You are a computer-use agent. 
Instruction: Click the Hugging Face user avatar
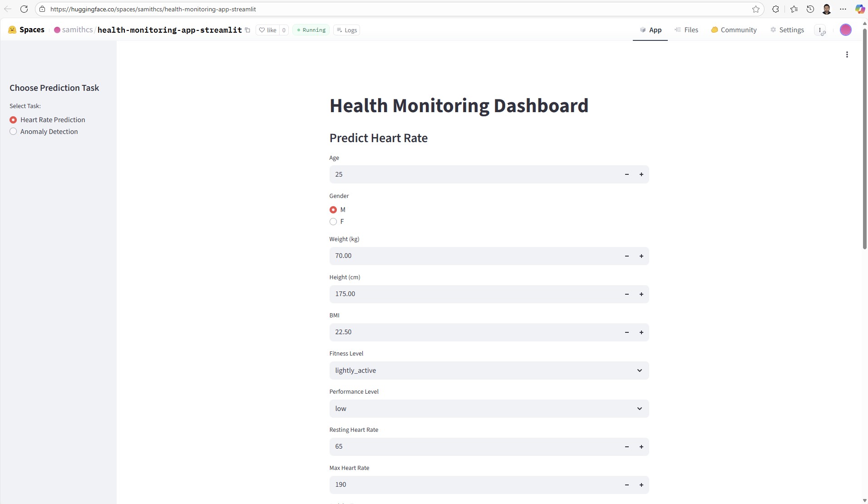845,30
